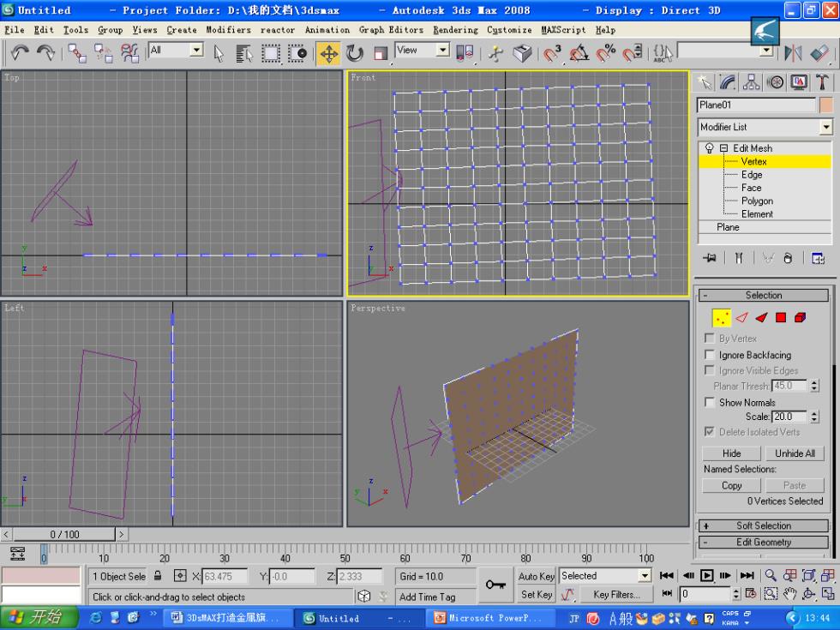
Task: Open the Graph Editors menu
Action: tap(391, 30)
